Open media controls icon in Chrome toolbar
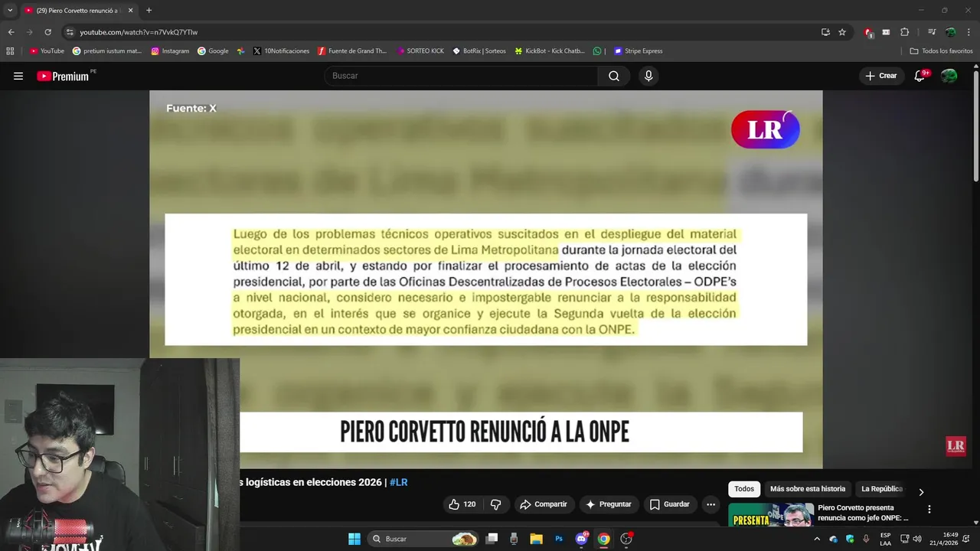980x551 pixels. (932, 32)
